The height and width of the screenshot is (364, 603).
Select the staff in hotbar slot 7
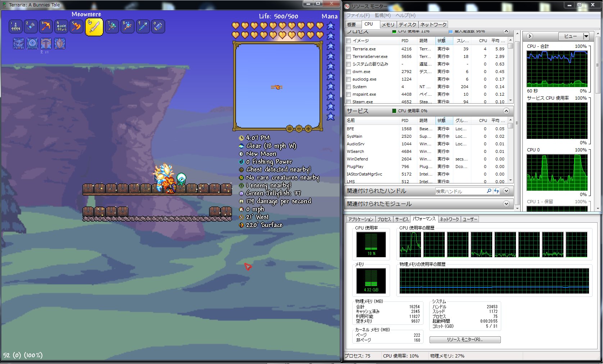coord(112,27)
